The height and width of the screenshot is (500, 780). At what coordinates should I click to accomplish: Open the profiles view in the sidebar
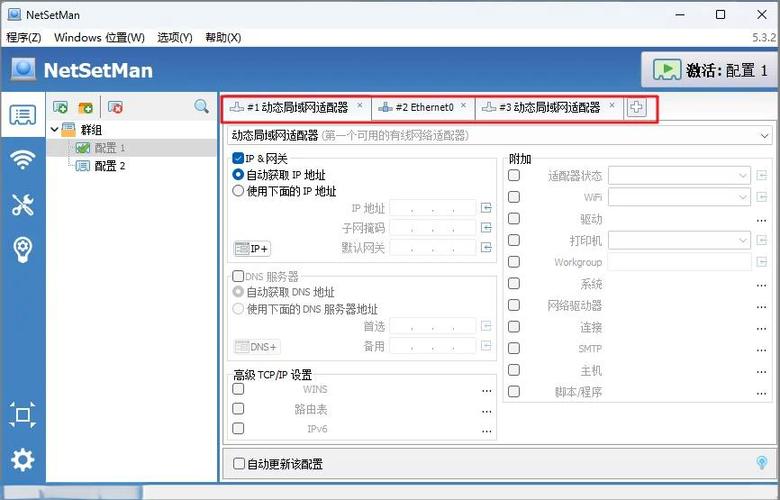[22, 115]
